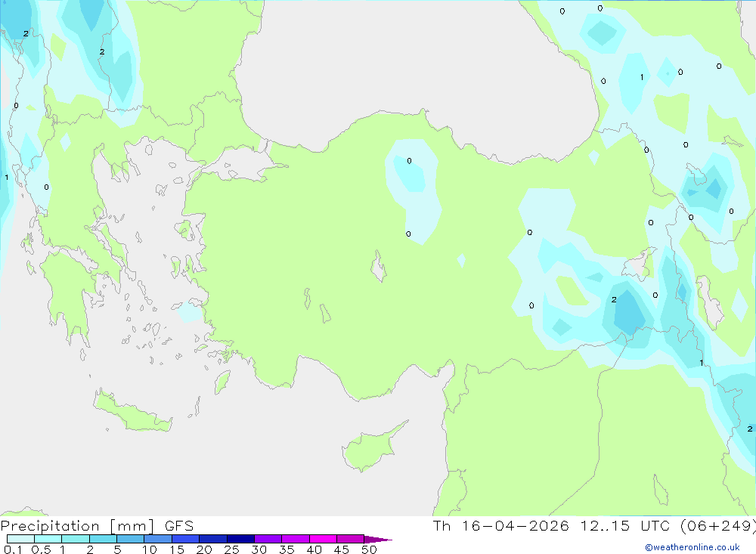
Task: Click the '30' legend scale value
Action: (x=259, y=549)
